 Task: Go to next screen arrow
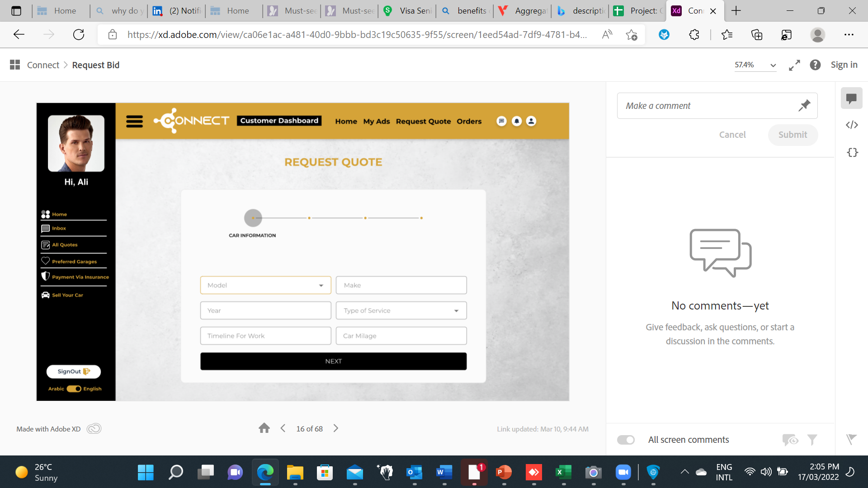pos(335,428)
